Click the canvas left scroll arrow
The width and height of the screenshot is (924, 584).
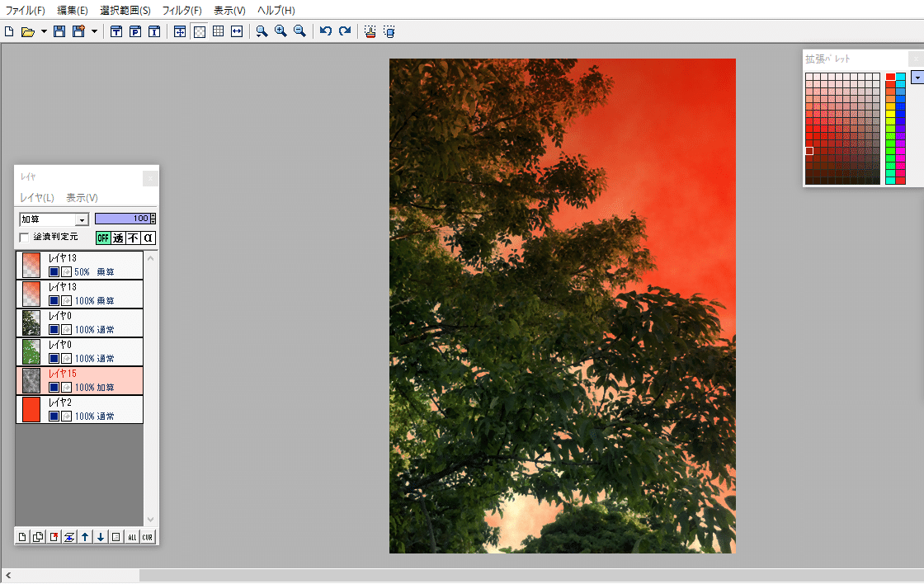click(x=8, y=575)
